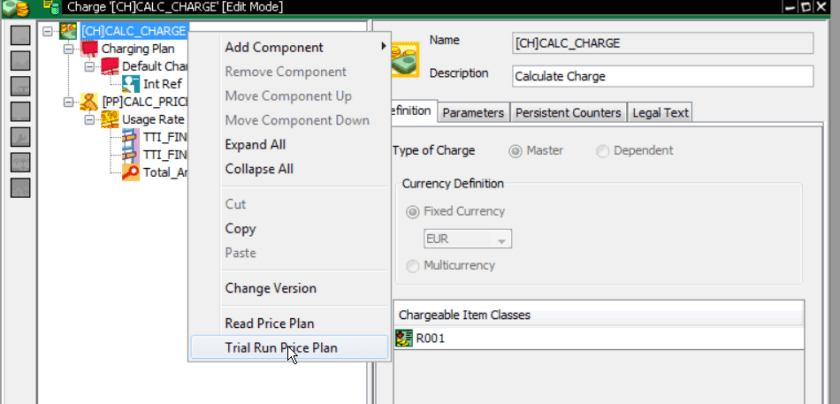Viewport: 840px width, 404px height.
Task: Click the Default Charging plan node icon
Action: pyautogui.click(x=110, y=66)
